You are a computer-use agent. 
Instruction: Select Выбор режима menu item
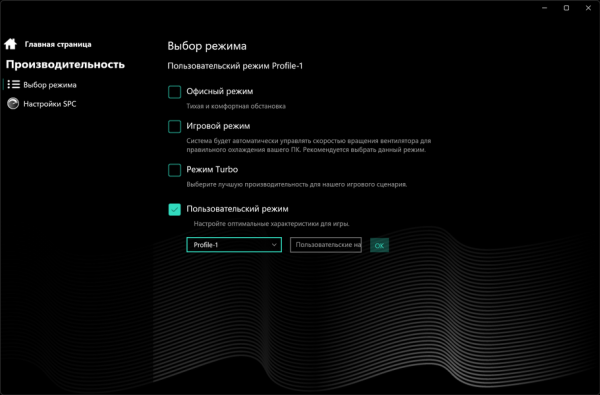[x=50, y=85]
